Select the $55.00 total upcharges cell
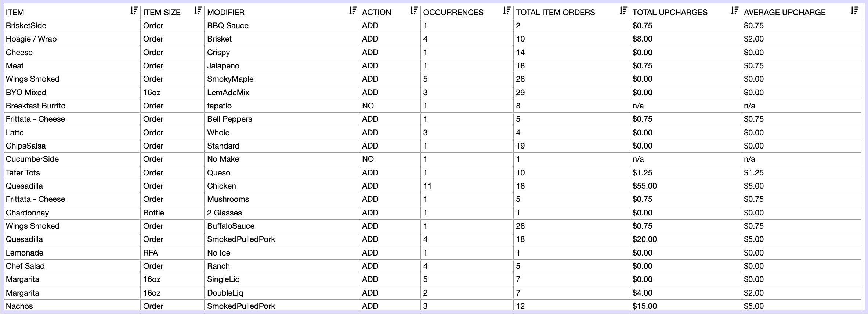The image size is (868, 314). 645,186
